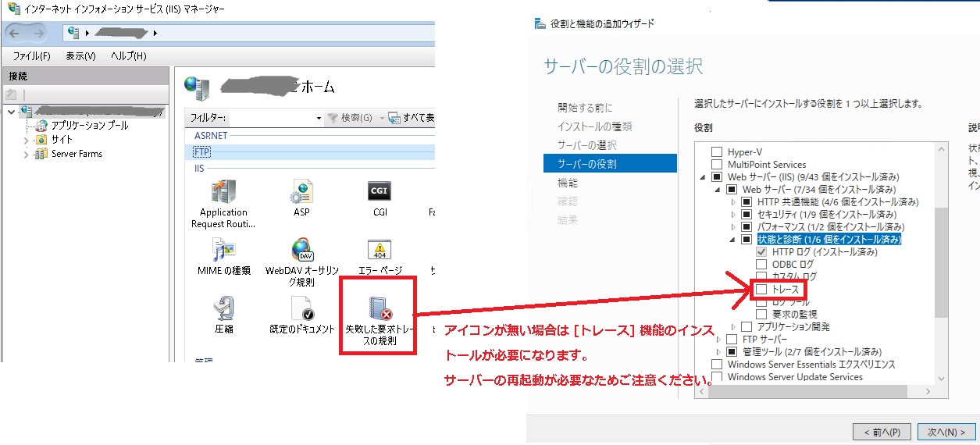
Task: Enable the トレース checkbox
Action: coord(761,290)
